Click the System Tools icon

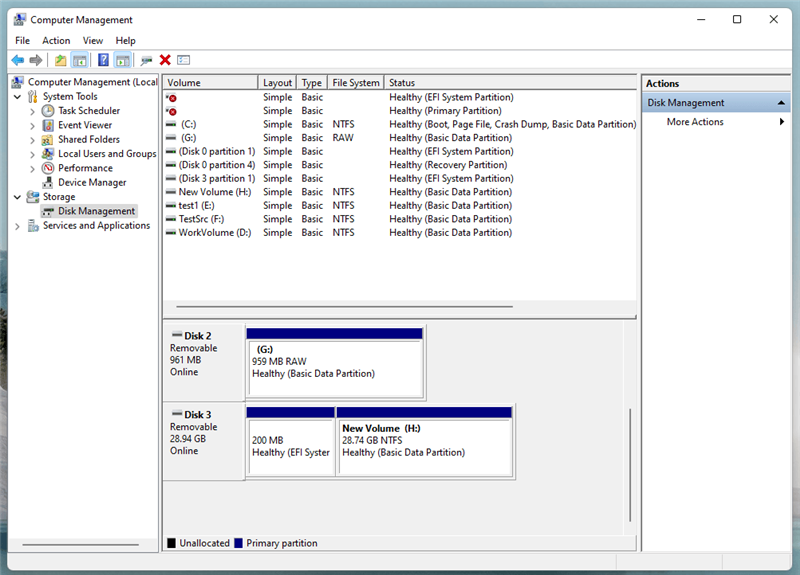point(33,96)
